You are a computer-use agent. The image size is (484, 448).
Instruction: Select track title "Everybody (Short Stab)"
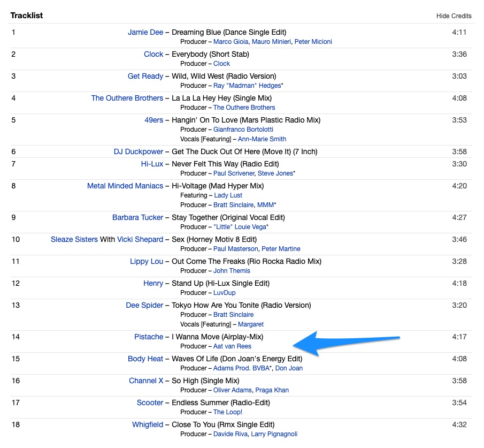(210, 54)
